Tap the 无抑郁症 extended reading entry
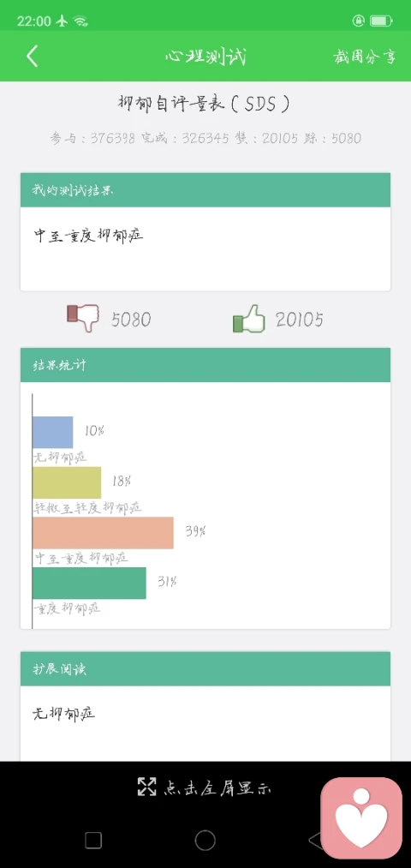 point(64,714)
